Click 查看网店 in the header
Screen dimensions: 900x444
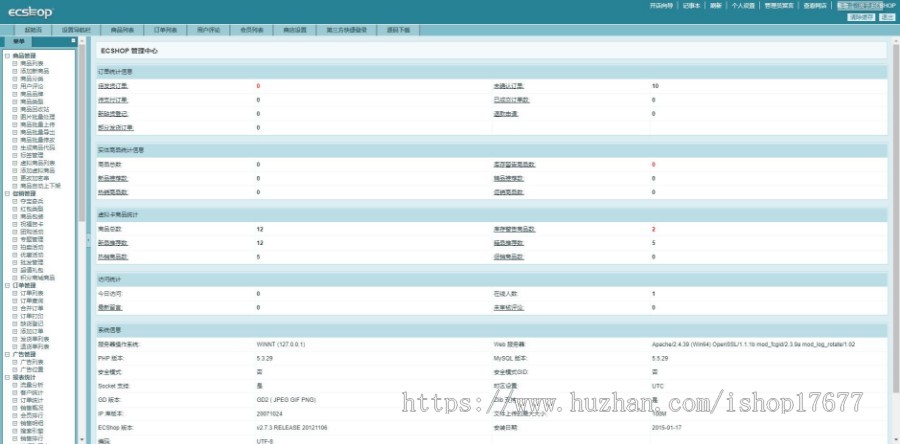tap(815, 6)
